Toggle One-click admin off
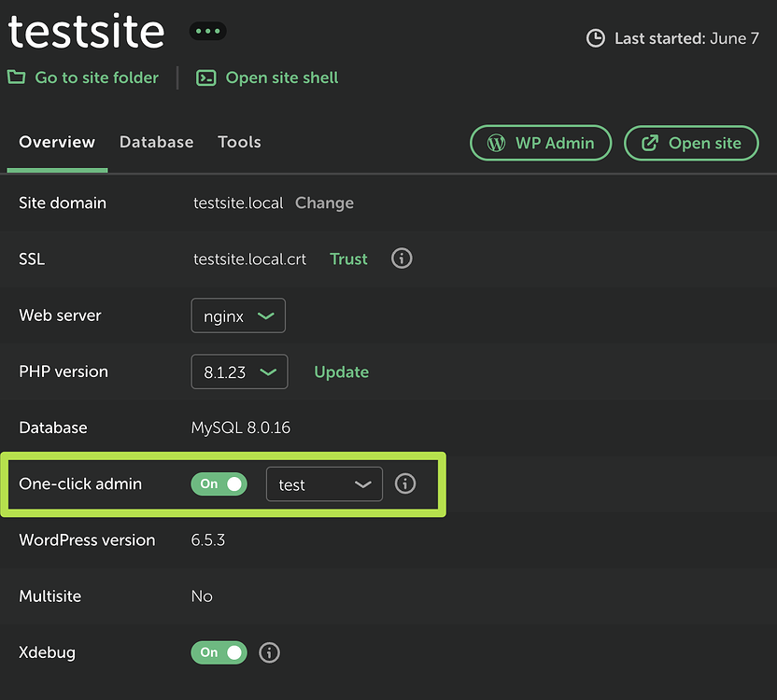Viewport: 777px width, 700px height. pos(219,483)
